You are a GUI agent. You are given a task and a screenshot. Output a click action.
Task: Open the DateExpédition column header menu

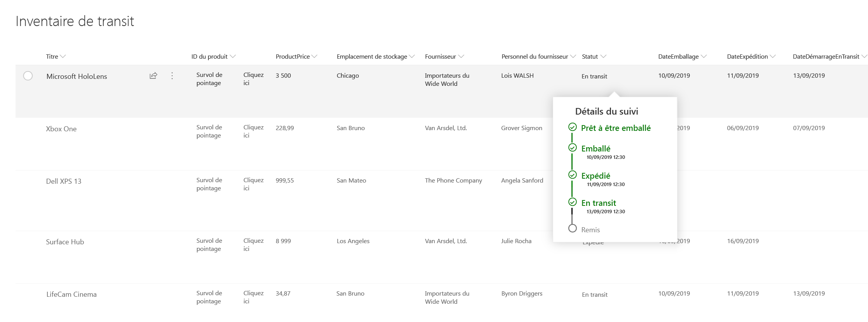[x=751, y=57]
